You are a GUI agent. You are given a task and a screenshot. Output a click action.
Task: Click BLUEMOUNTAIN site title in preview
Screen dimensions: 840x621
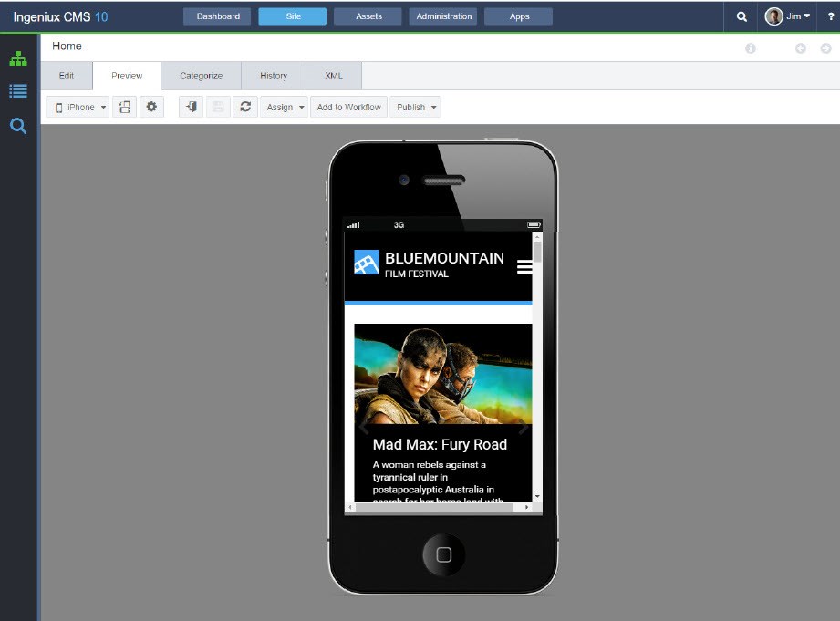pos(444,258)
